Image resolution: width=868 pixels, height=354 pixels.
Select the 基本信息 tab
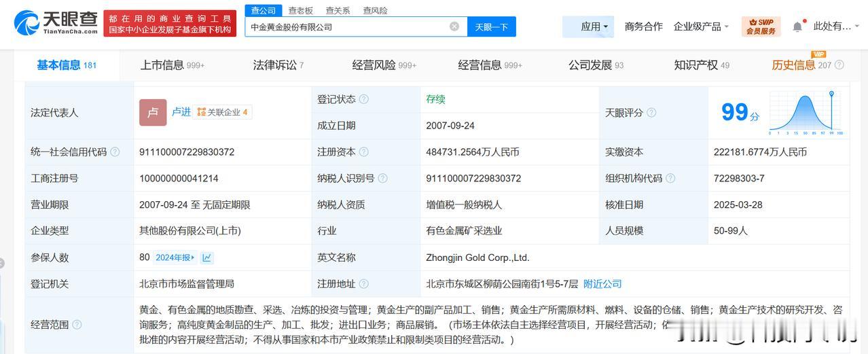pos(67,65)
